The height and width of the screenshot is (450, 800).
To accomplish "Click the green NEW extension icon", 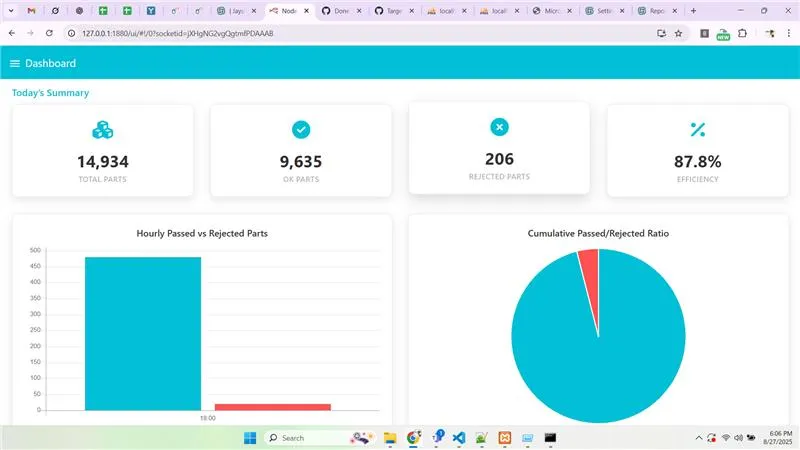I will click(x=723, y=34).
